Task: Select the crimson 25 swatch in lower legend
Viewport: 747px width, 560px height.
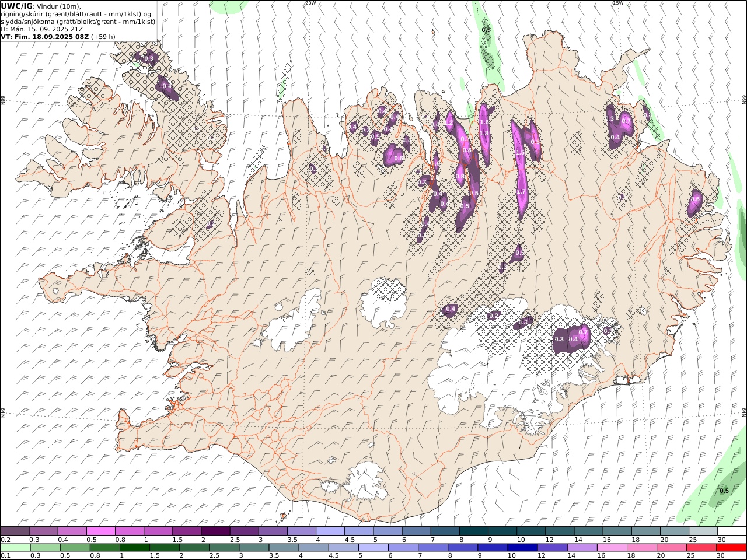Action: 701,547
